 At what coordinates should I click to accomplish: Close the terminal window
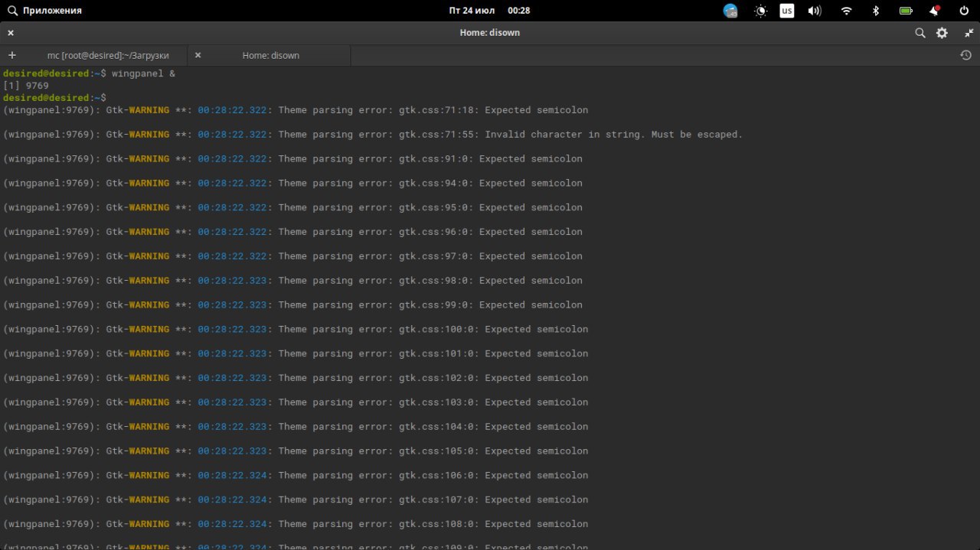coord(11,33)
